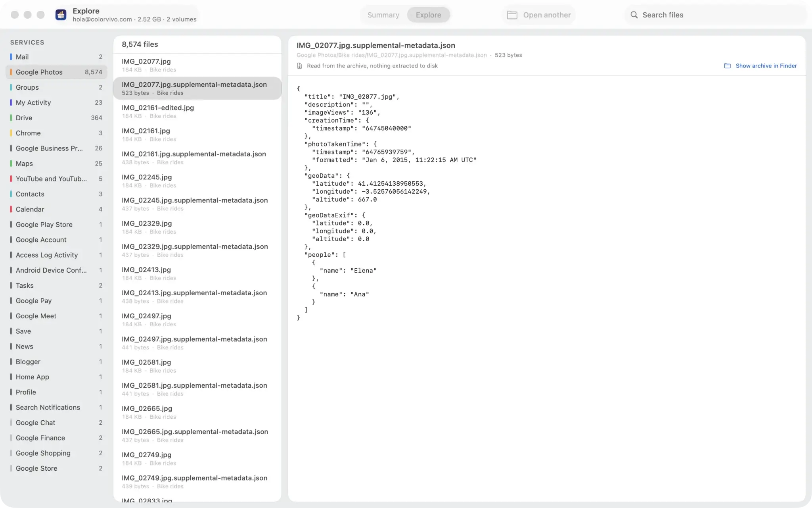The width and height of the screenshot is (812, 508).
Task: Open Google Chat in sidebar
Action: coord(56,423)
